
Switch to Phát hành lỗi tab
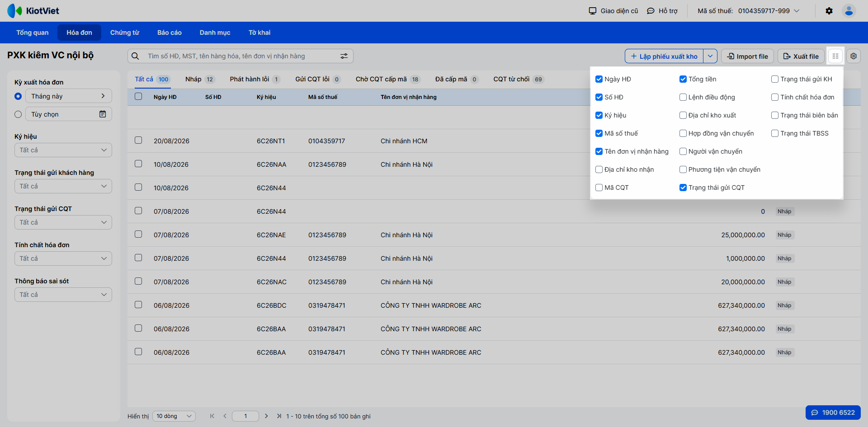coord(255,79)
